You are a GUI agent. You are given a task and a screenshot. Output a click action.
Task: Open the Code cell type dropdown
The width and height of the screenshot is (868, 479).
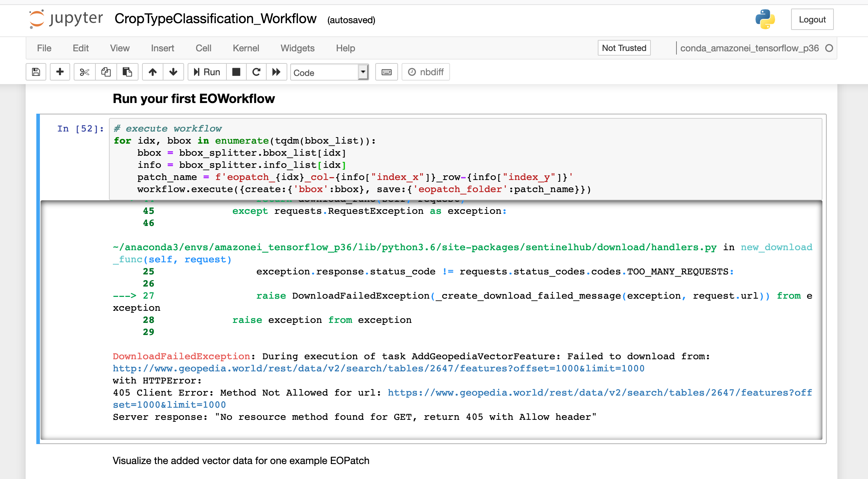coord(329,72)
